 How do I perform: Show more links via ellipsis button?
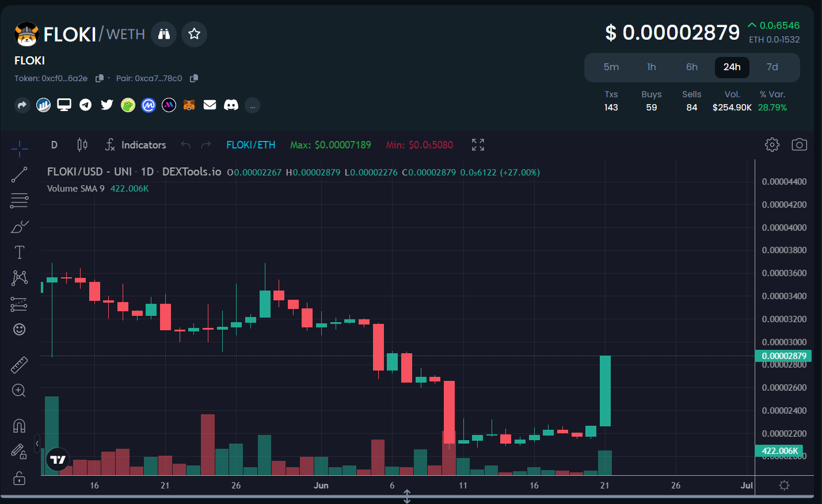coord(252,105)
